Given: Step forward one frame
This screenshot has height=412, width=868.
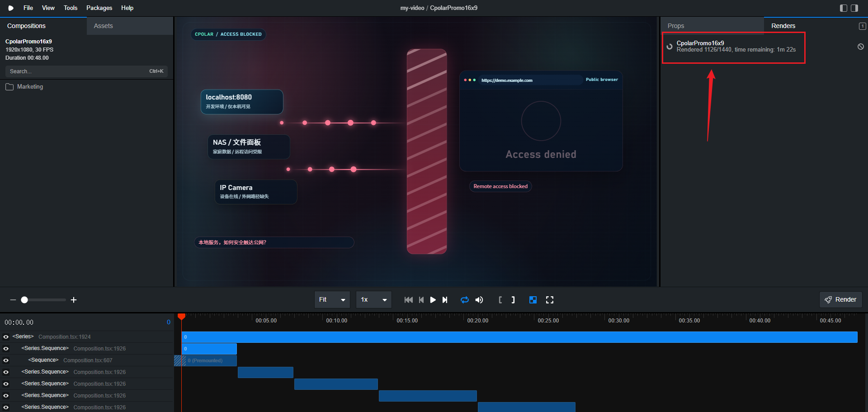Looking at the screenshot, I should 445,300.
